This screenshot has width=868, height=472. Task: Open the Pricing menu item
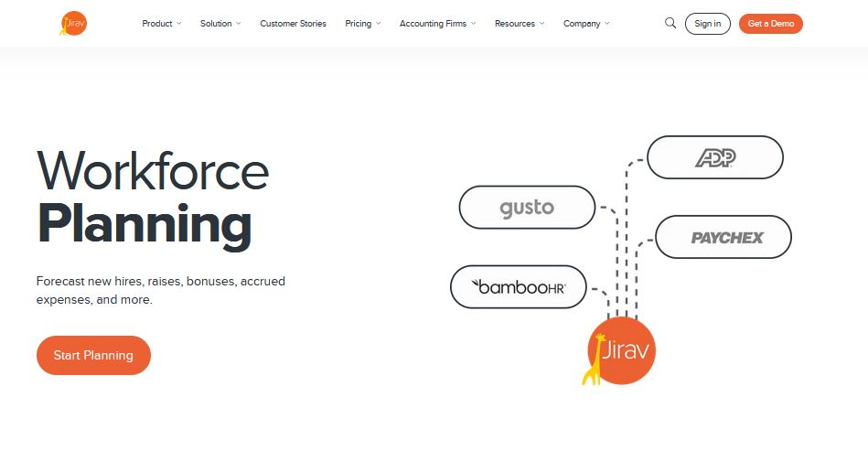click(x=359, y=24)
